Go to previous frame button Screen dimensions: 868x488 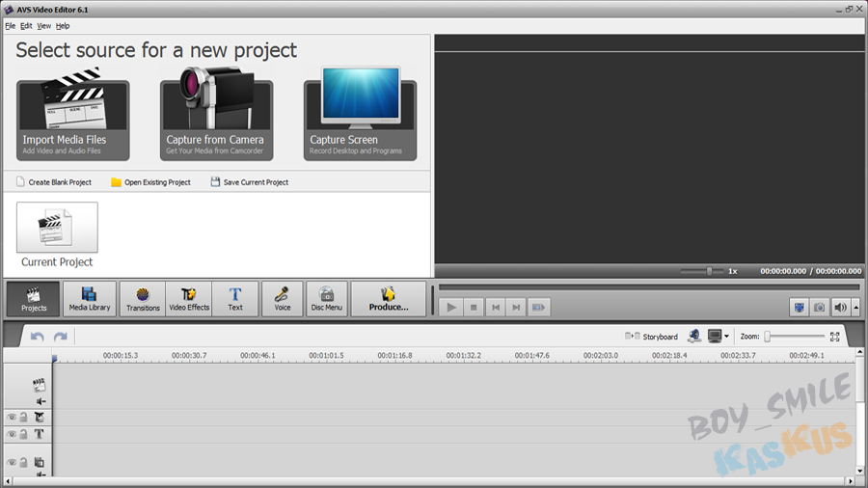point(496,307)
